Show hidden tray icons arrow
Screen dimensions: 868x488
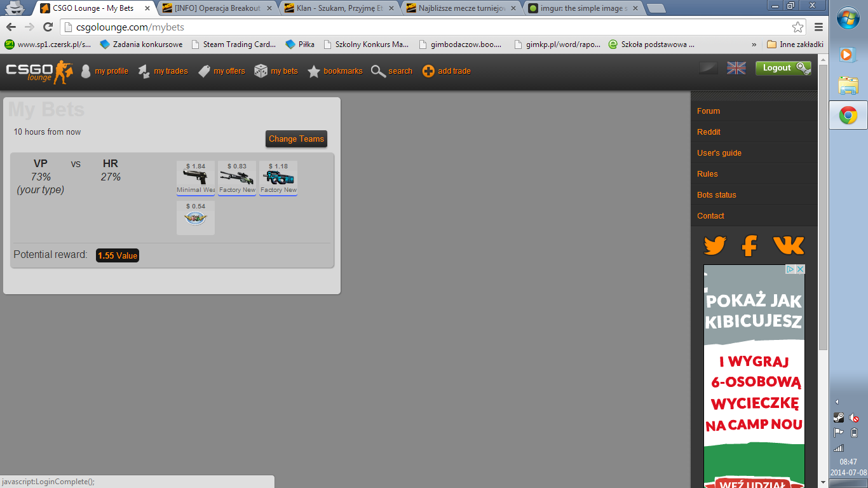tap(837, 402)
